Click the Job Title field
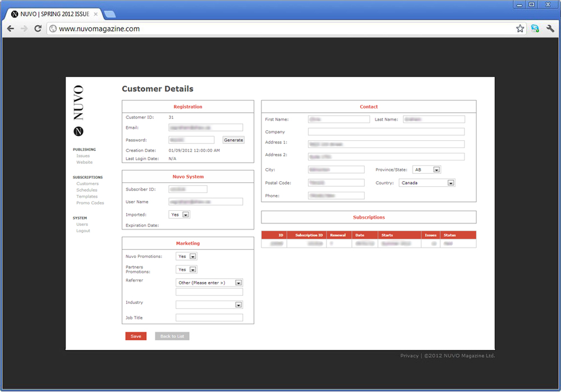Viewport: 561px width, 392px height. point(209,317)
